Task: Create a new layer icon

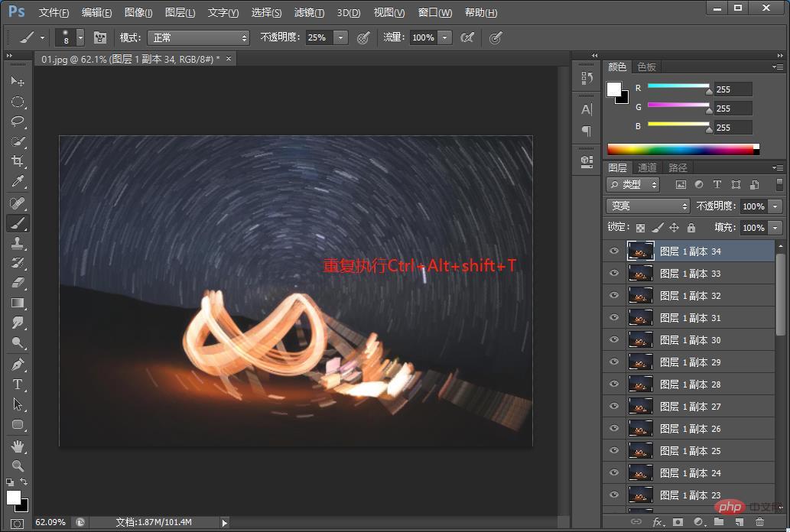Action: (x=739, y=522)
